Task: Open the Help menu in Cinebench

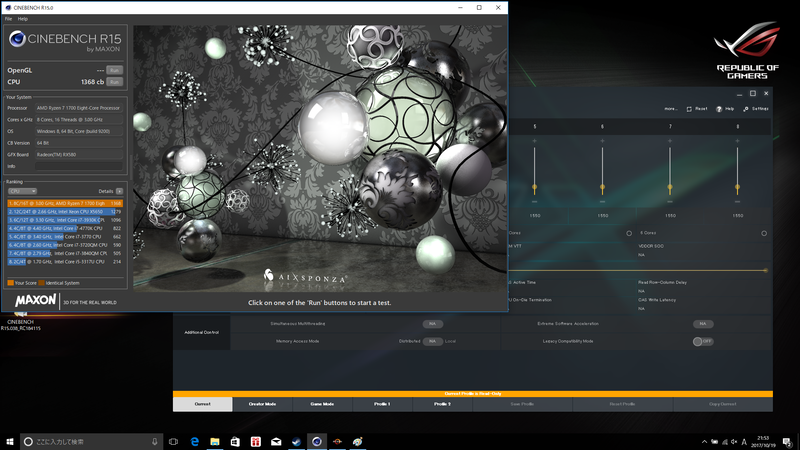Action: (x=23, y=19)
